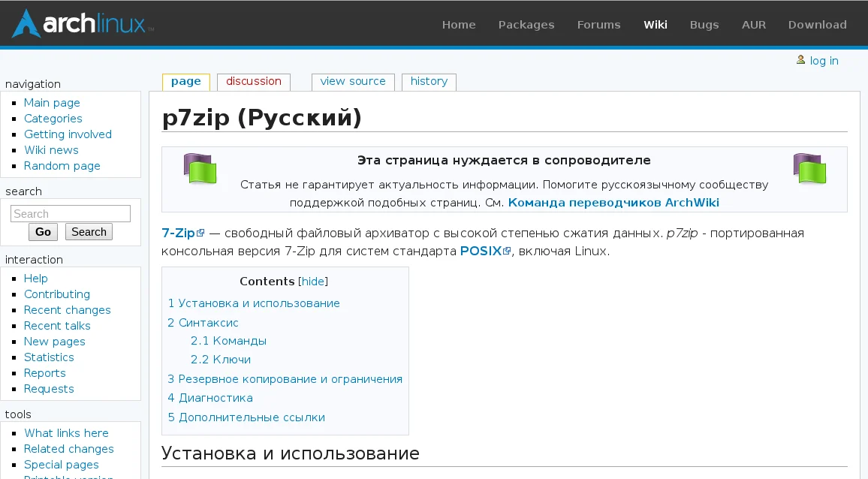
Task: Select the page tab
Action: point(186,81)
